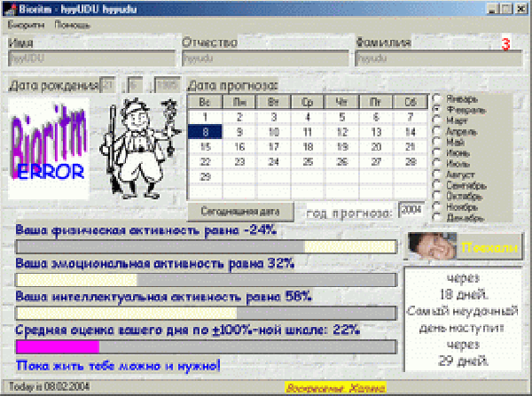Click the birth day field
This screenshot has width=532, height=396.
point(108,85)
